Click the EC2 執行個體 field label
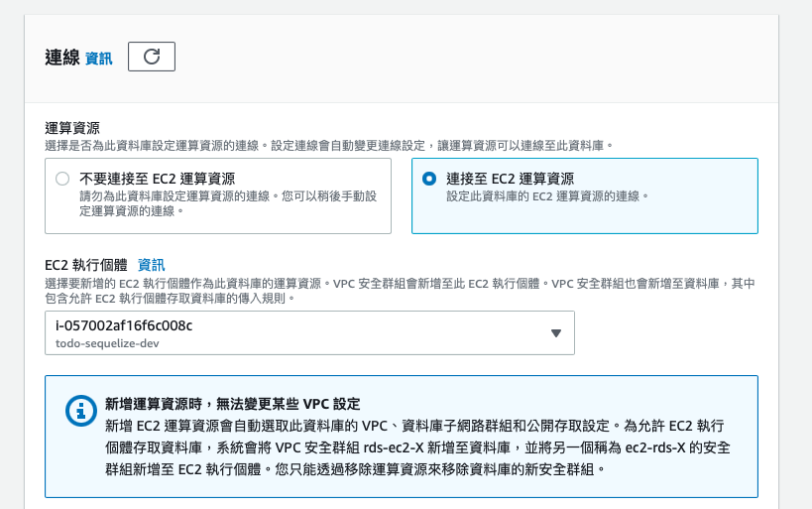Image resolution: width=812 pixels, height=509 pixels. point(86,265)
